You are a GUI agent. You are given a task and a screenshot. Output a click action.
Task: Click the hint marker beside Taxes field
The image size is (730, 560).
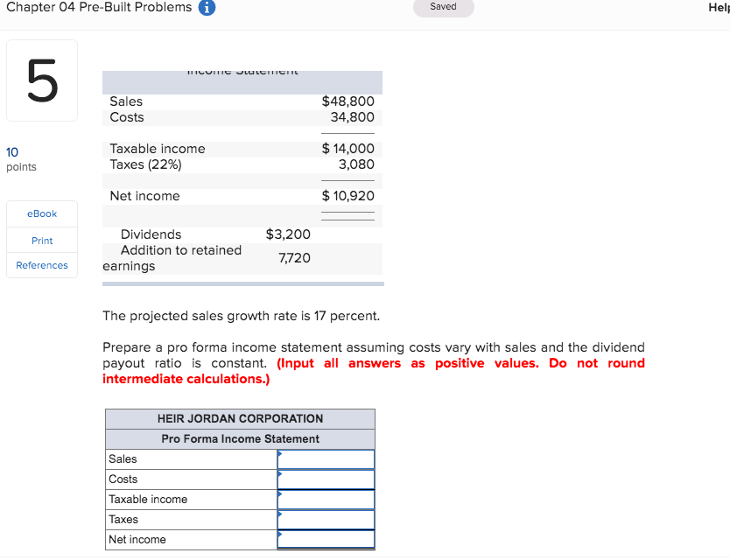[x=280, y=514]
